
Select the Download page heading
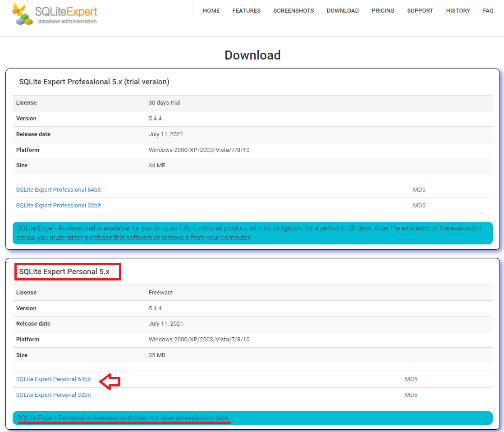tap(252, 55)
